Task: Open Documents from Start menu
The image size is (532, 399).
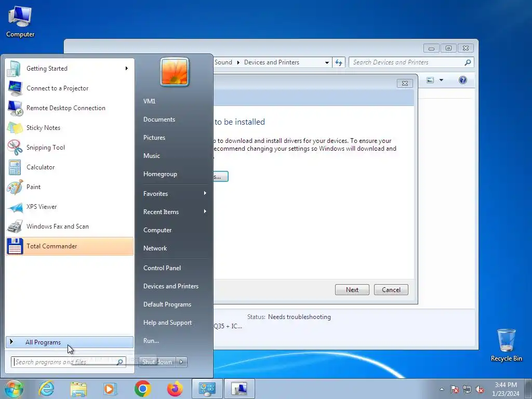Action: click(159, 119)
